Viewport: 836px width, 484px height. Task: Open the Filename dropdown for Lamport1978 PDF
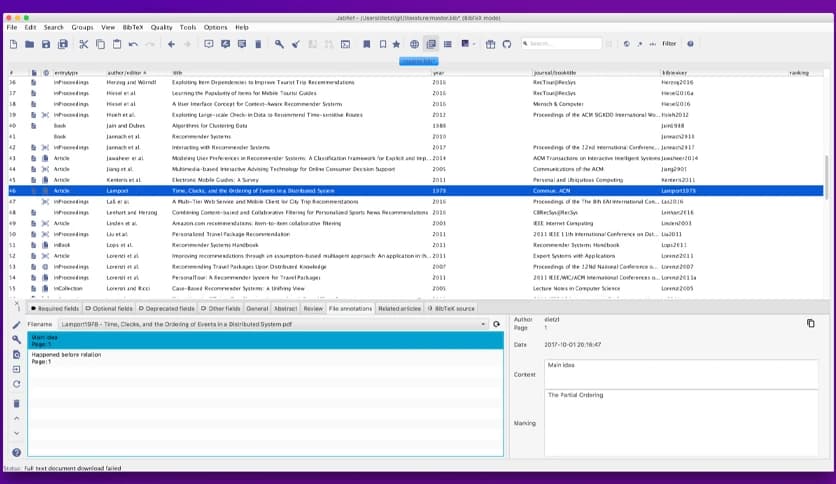point(484,324)
